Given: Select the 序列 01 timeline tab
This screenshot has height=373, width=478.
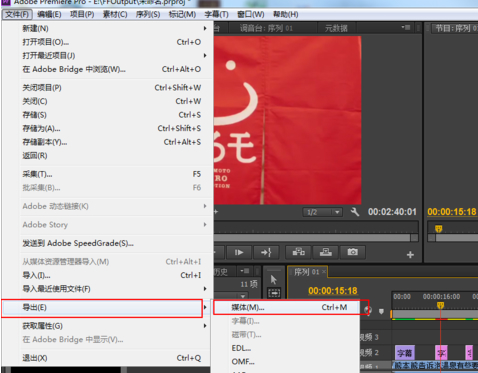Looking at the screenshot, I should coord(306,272).
